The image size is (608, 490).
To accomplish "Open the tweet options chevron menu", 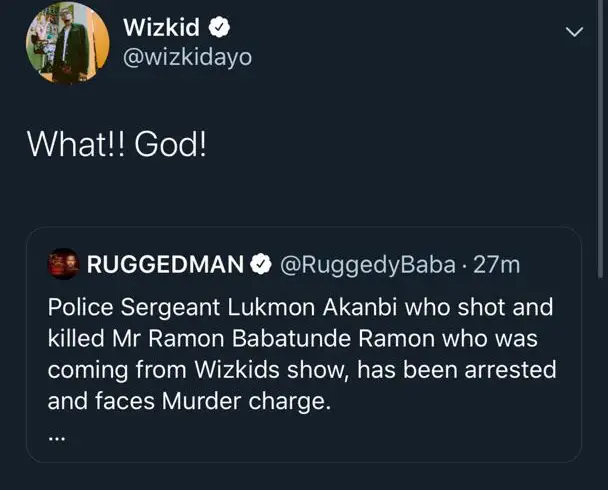I will point(573,32).
